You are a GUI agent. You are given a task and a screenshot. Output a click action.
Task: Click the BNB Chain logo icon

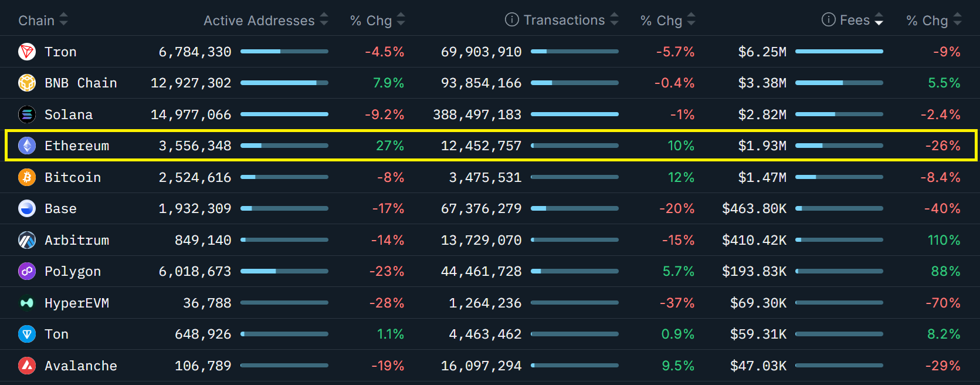[27, 83]
